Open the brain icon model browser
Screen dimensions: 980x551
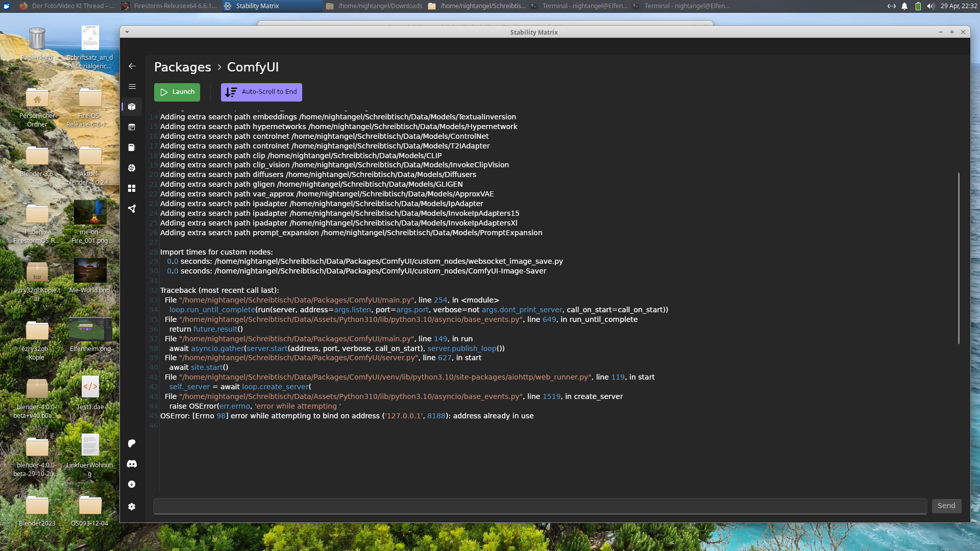pos(132,168)
